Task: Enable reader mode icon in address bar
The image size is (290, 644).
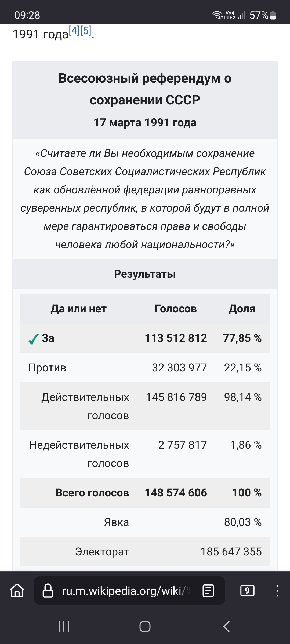Action: pos(208,591)
